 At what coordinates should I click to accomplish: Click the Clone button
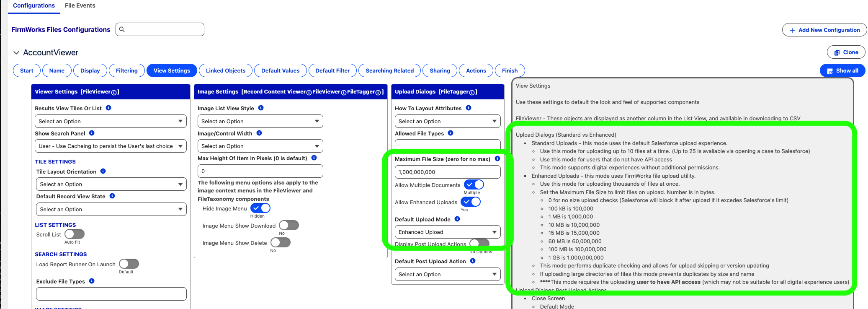click(x=846, y=52)
